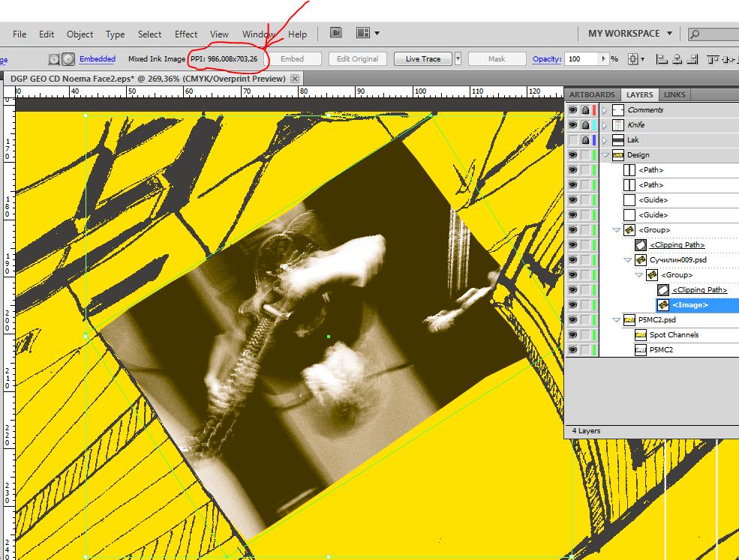
Task: Collapse the Сучилин009.psd sublayer
Action: tap(627, 260)
